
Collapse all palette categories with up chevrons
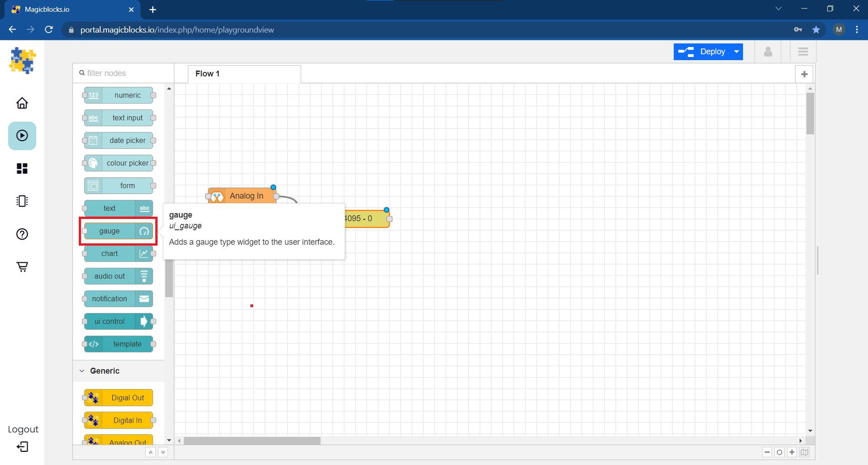pos(150,452)
